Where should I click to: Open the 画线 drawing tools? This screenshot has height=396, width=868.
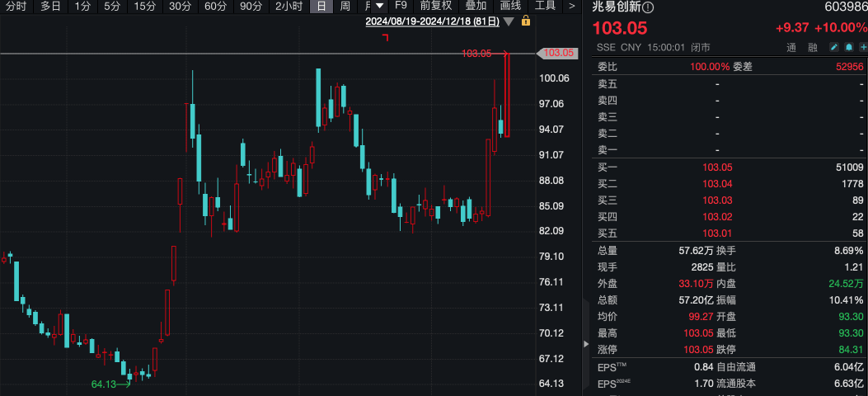(x=510, y=7)
